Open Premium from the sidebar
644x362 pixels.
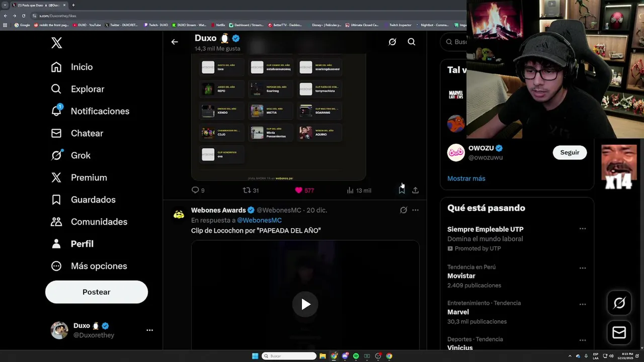point(79,177)
